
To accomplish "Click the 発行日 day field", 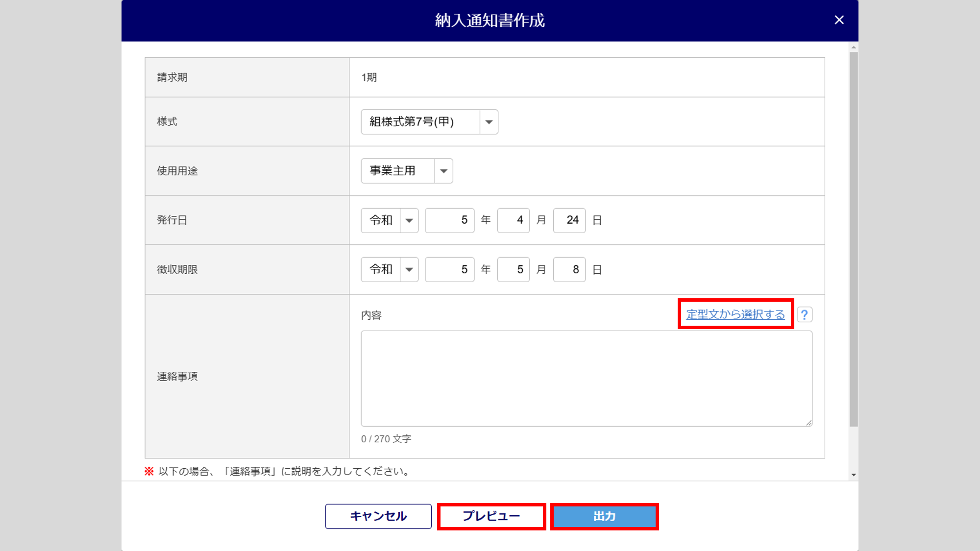I will click(x=569, y=220).
